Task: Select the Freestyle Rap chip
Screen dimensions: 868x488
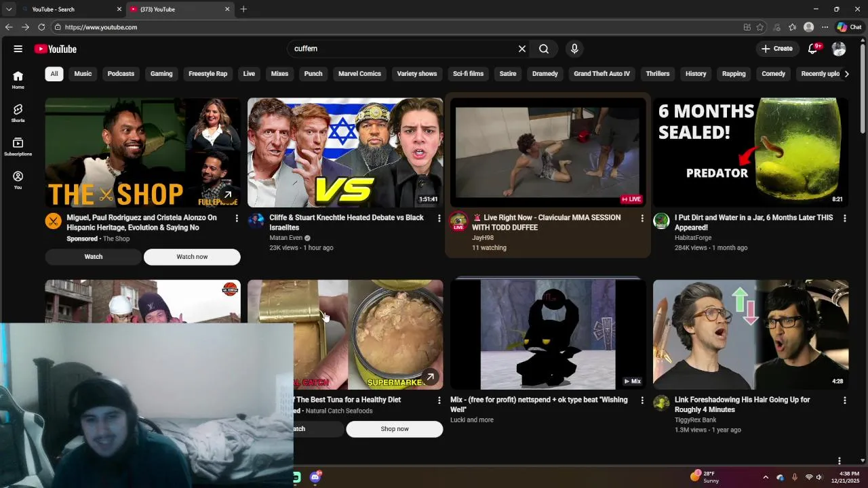Action: coord(208,74)
